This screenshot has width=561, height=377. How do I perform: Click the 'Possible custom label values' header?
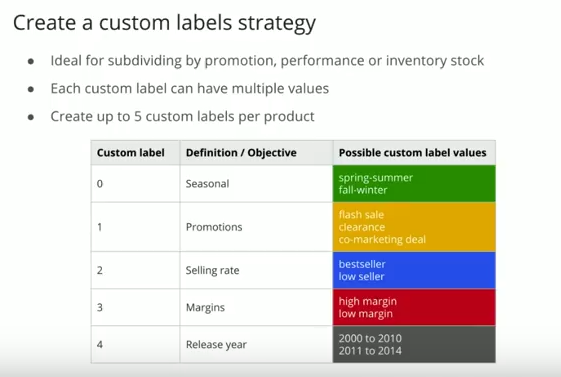point(414,153)
